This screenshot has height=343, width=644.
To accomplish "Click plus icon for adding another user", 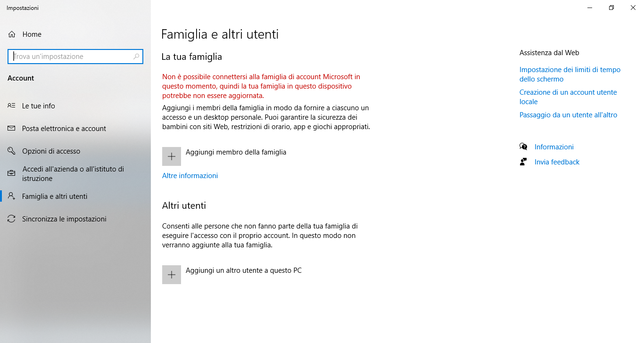I will (172, 275).
